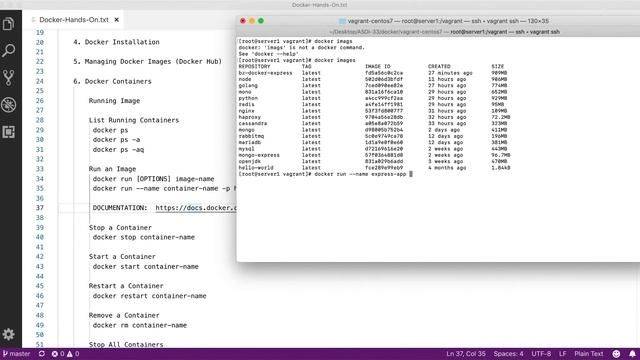640x360 pixels.
Task: Click '5. Managing Docker Images (Docker Hub)' line
Action: pyautogui.click(x=147, y=62)
